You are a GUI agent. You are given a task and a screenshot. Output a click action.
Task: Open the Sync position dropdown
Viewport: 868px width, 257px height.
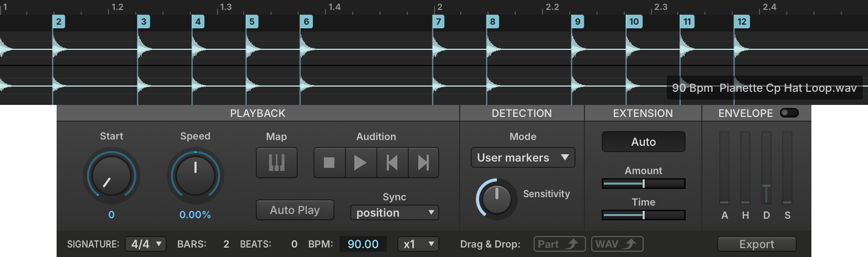(394, 212)
